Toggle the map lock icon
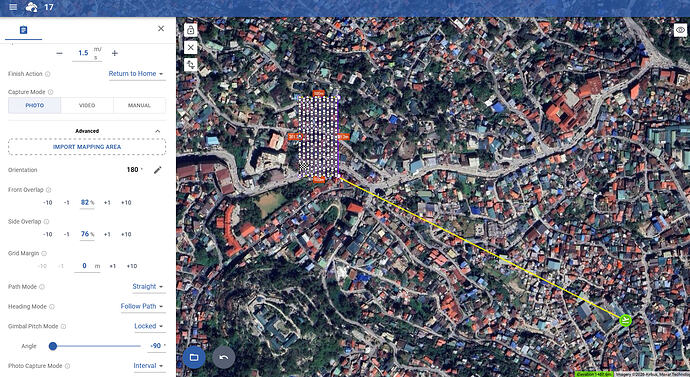The image size is (690, 377). pos(191,30)
